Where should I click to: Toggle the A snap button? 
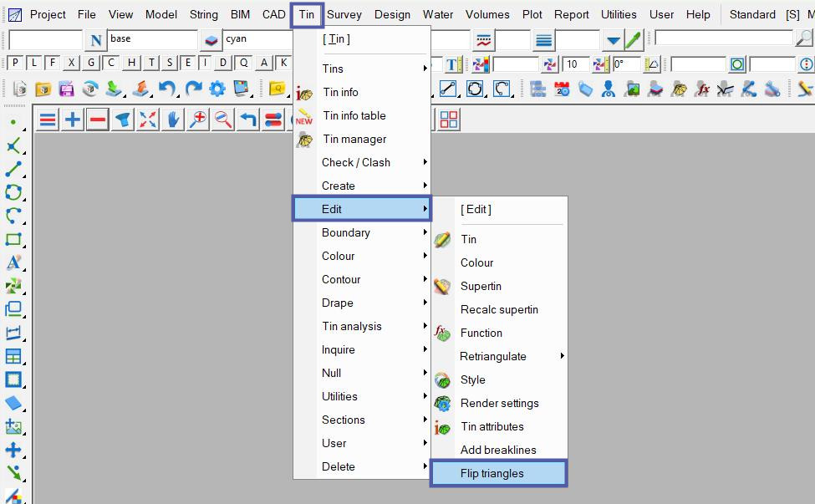[x=264, y=63]
